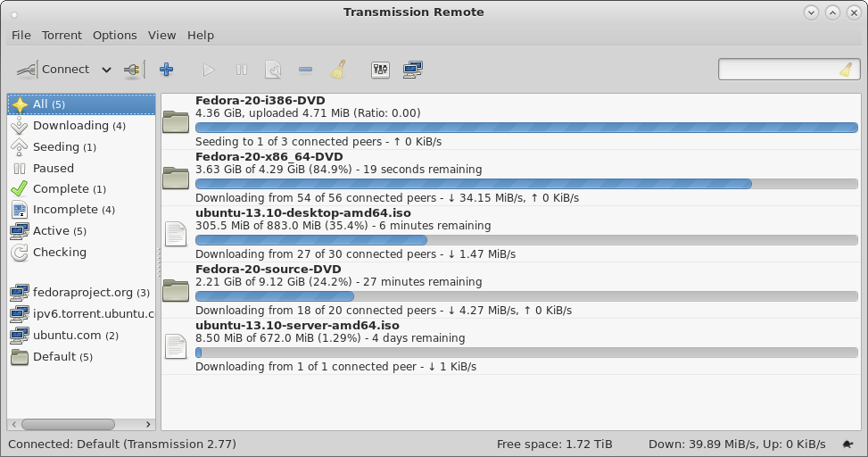
Task: Open the Torrent menu
Action: 62,35
